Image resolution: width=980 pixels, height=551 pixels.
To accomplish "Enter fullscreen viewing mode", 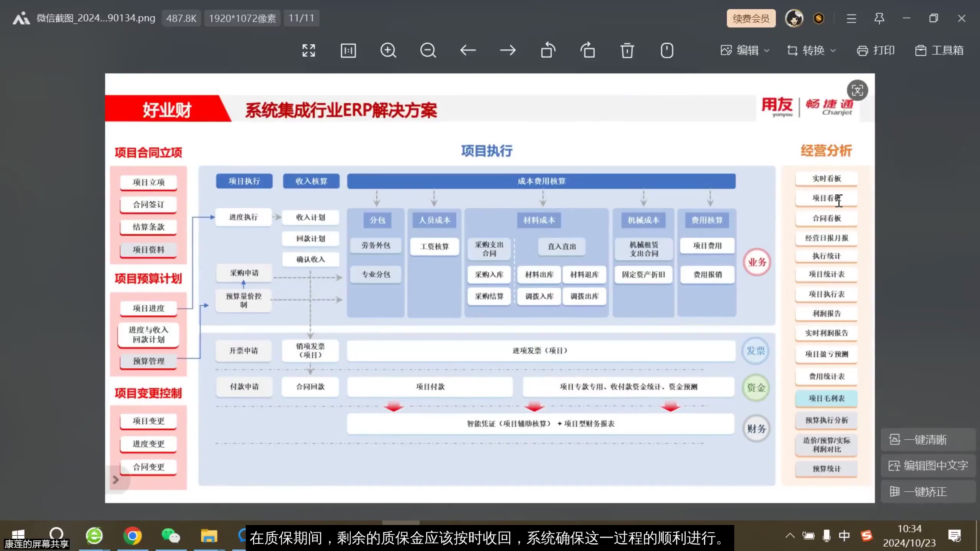I will point(309,50).
